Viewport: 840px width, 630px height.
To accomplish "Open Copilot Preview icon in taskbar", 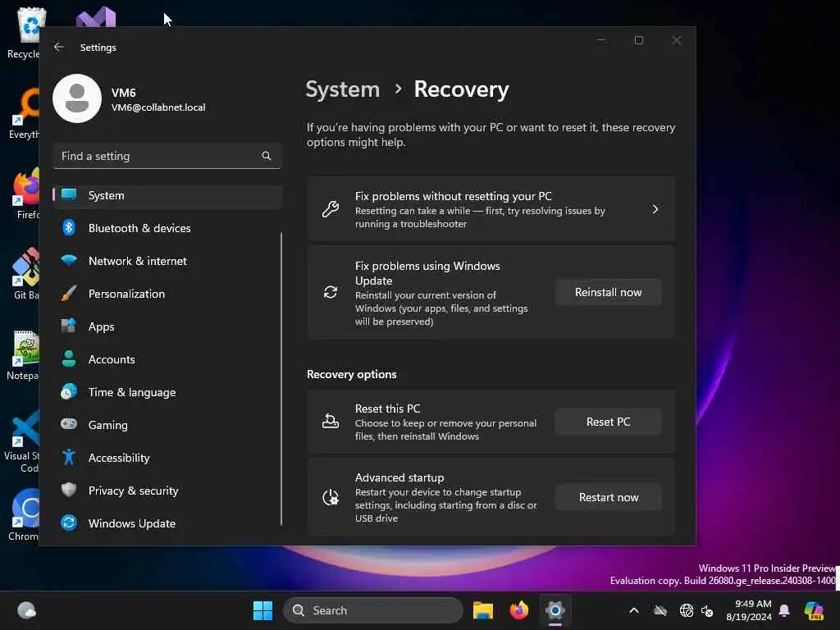I will (814, 610).
